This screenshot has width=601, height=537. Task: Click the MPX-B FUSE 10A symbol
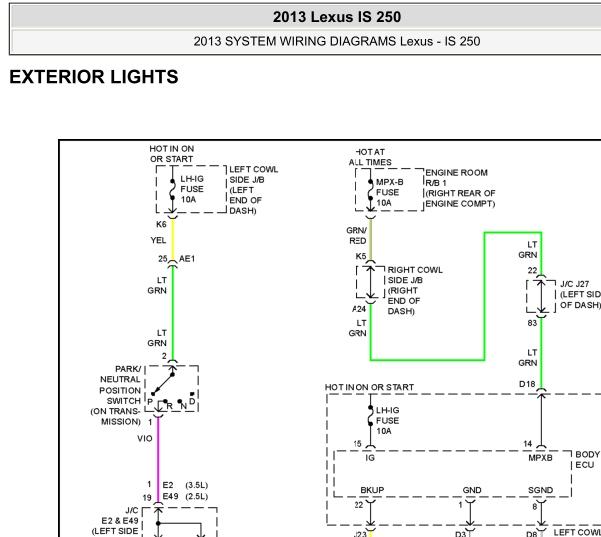pyautogui.click(x=370, y=190)
